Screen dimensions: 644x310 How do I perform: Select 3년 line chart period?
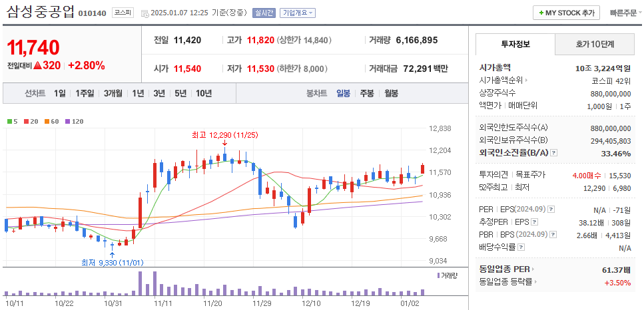coord(159,94)
